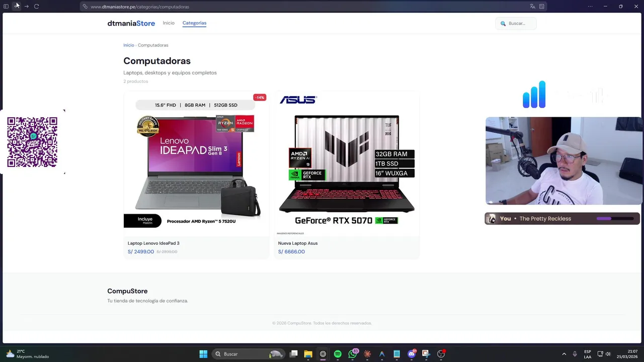Click the CompuStore footer heading
The image size is (644, 362).
(x=127, y=291)
